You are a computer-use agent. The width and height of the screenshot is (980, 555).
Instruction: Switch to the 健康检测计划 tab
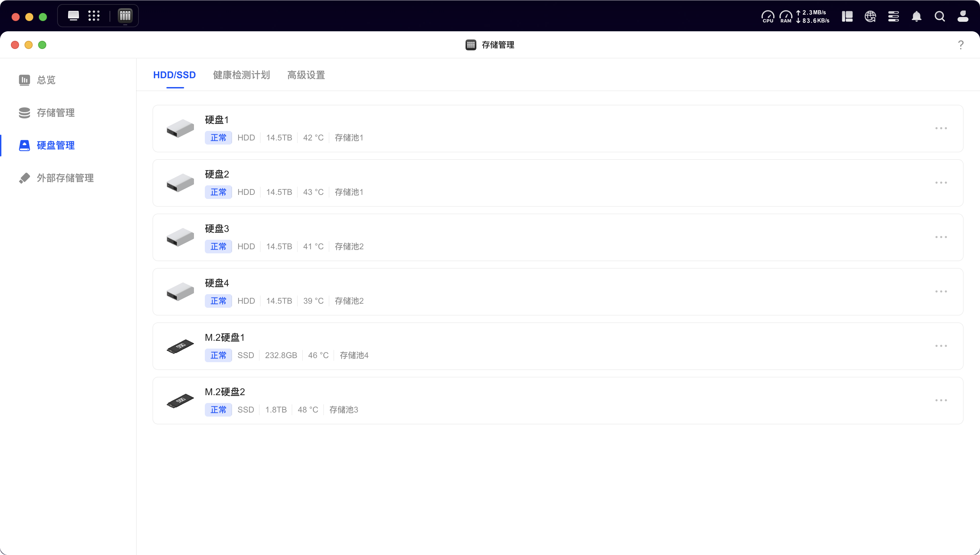click(241, 75)
